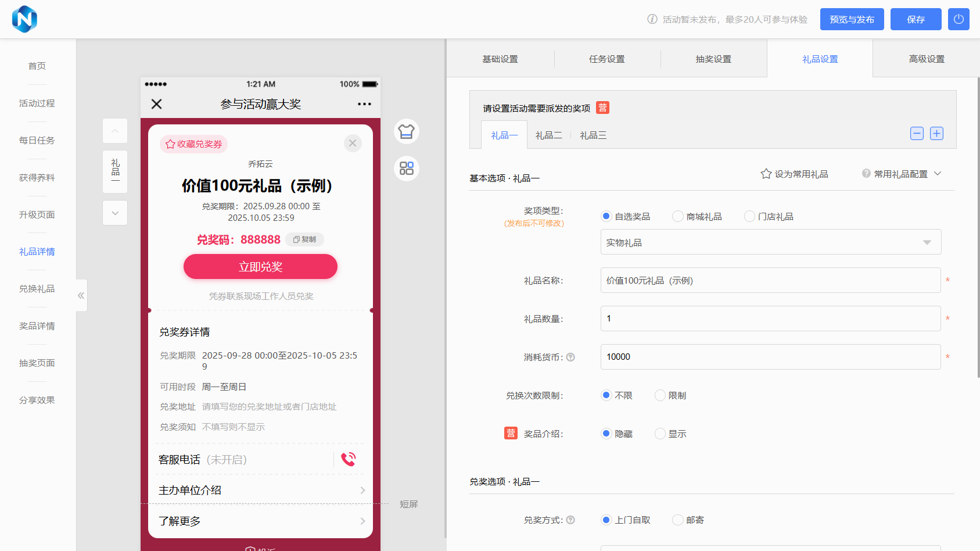The width and height of the screenshot is (980, 551).
Task: Click the power icon button in header
Action: (x=959, y=19)
